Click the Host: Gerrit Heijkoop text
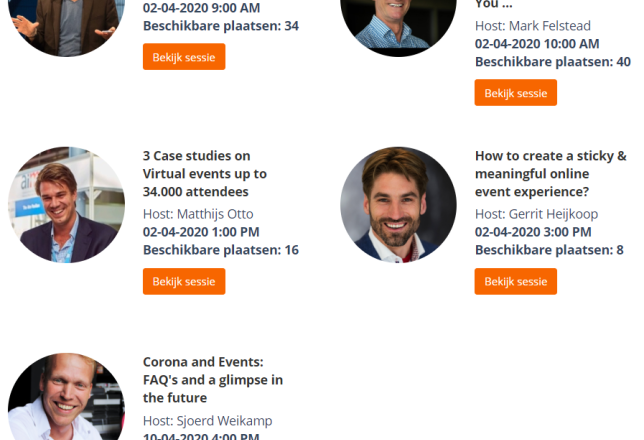The image size is (644, 440). (536, 214)
